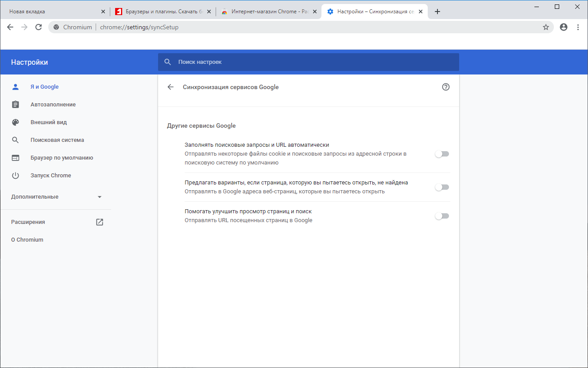Toggle Помогать улучшить просмотр страниц и поиск
Image resolution: width=588 pixels, height=368 pixels.
tap(442, 216)
